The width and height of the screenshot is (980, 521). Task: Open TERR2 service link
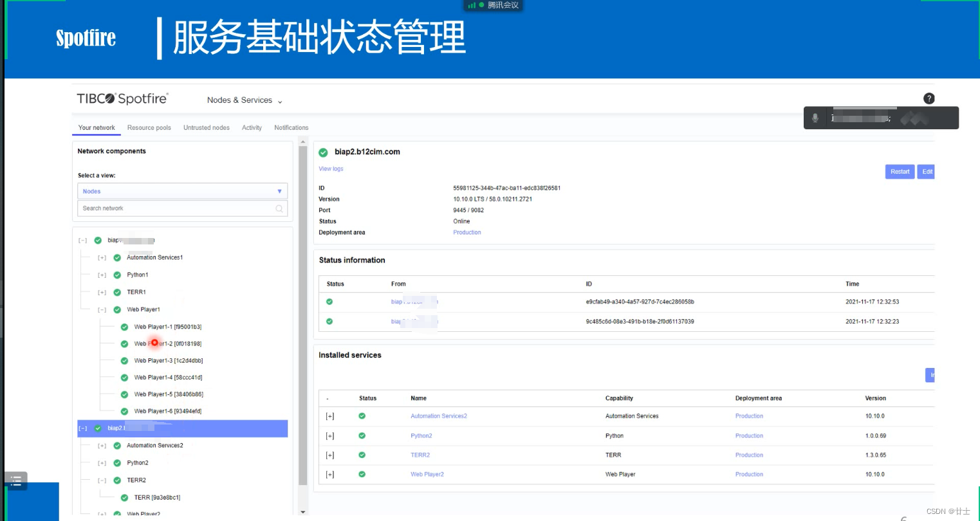[x=420, y=455]
